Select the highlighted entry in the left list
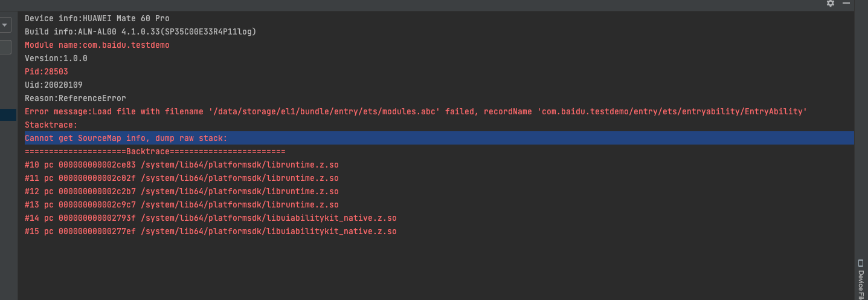 pos(8,115)
